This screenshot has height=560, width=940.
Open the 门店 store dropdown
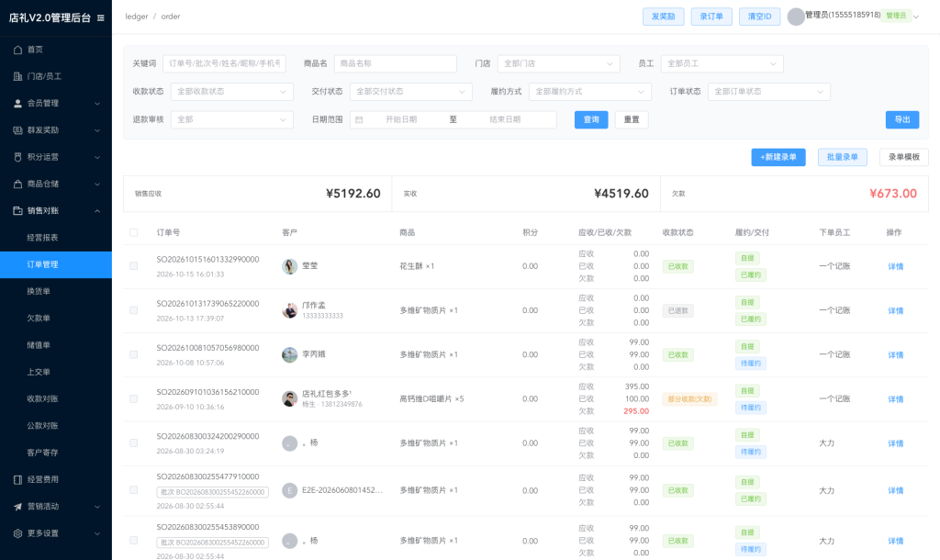[559, 63]
